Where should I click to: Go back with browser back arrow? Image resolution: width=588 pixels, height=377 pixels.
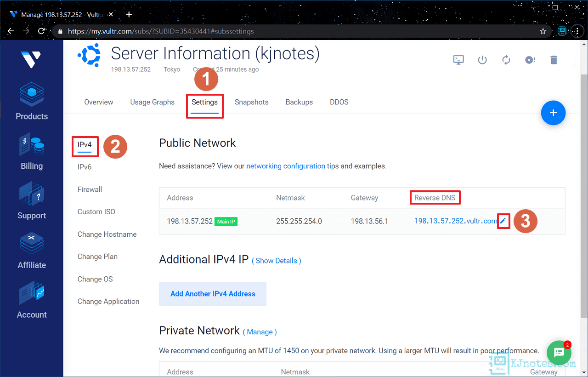click(x=11, y=31)
